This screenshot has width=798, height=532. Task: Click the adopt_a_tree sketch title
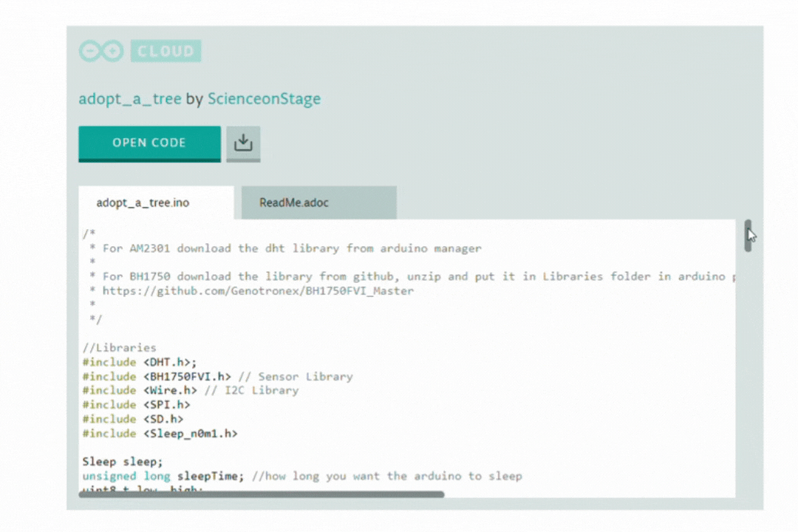point(130,98)
